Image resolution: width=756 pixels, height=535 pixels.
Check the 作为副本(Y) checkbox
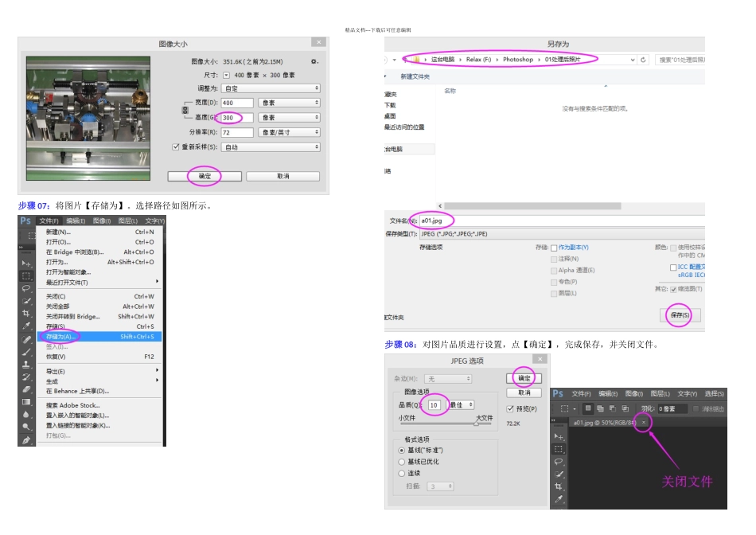[x=554, y=248]
